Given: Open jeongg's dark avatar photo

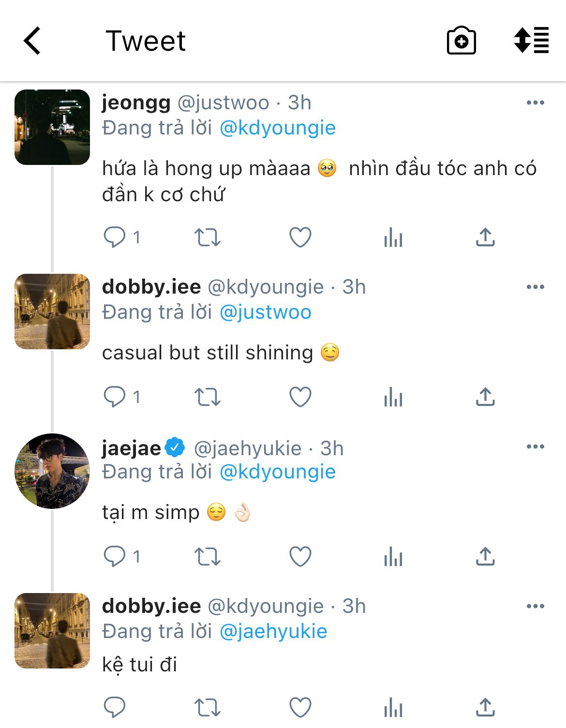Looking at the screenshot, I should (52, 127).
